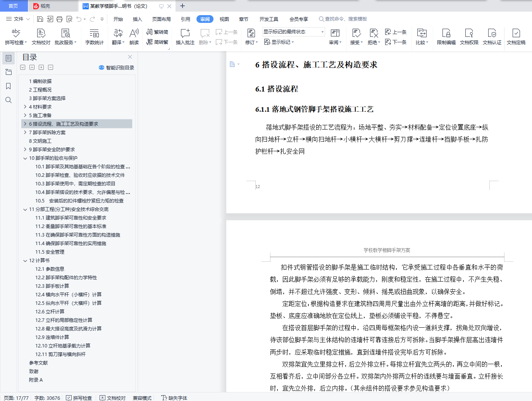Screen dimensions: 532x401
Task: Jump to 12.6 立杆计算 in outline
Action: [x=50, y=312]
